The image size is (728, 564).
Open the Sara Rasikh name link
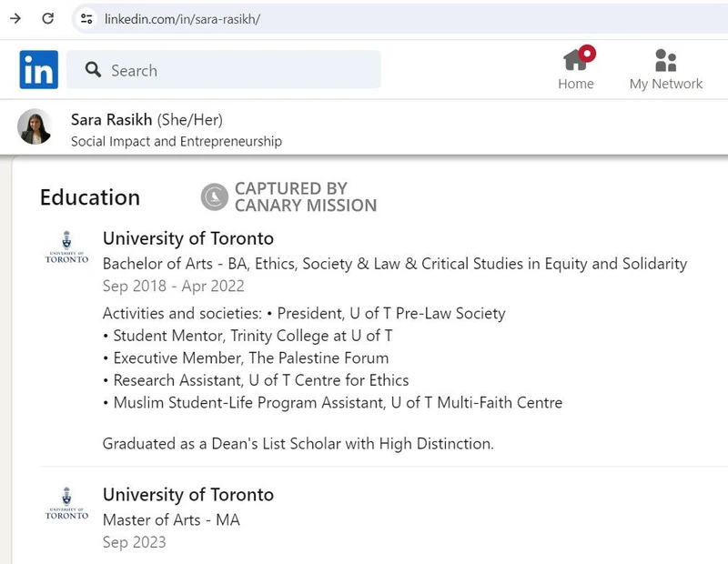pos(111,120)
